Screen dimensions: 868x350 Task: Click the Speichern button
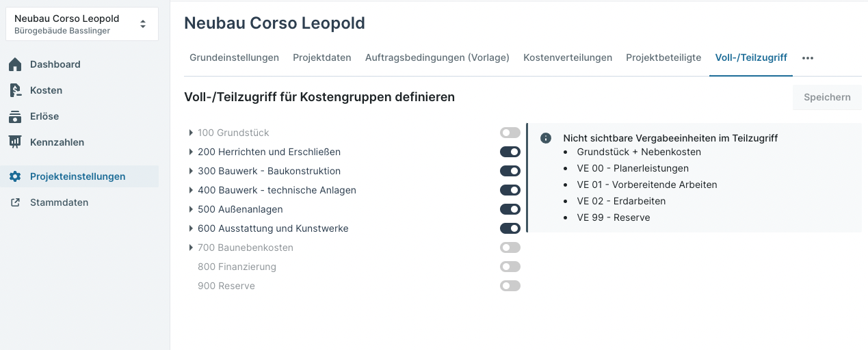tap(827, 97)
